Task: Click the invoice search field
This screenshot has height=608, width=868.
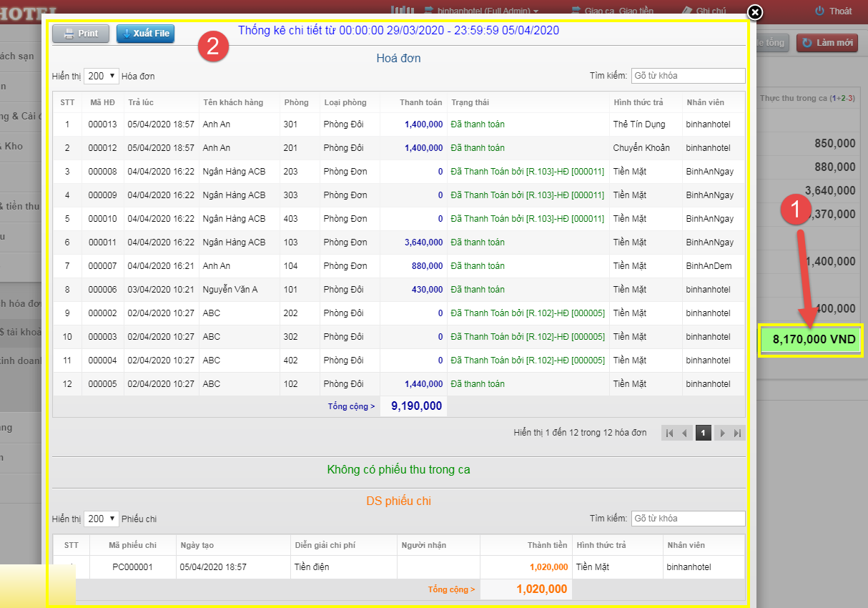Action: click(687, 76)
